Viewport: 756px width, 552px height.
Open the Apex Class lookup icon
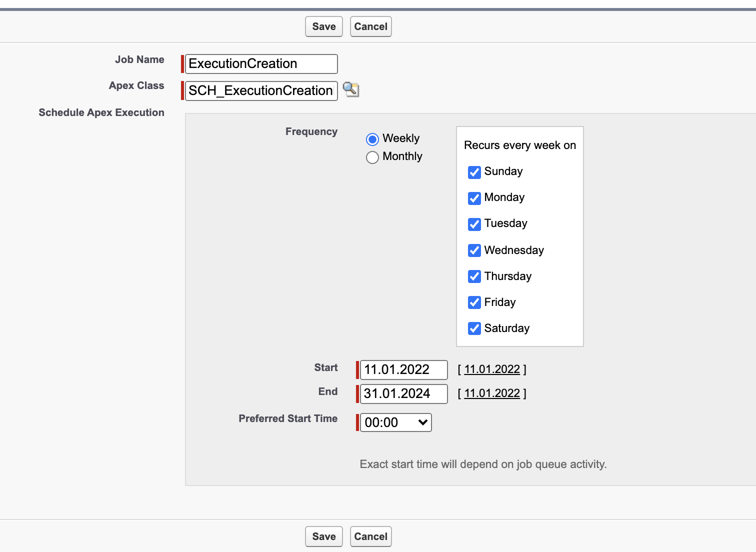pyautogui.click(x=351, y=90)
